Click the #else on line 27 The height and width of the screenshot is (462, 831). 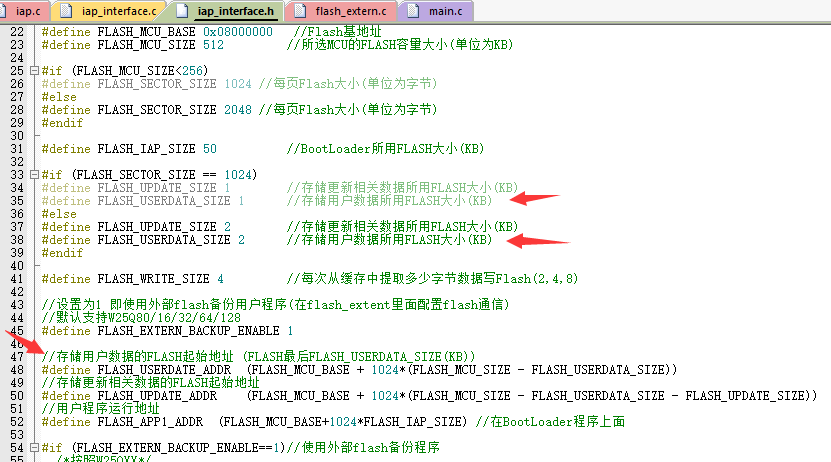tap(59, 97)
